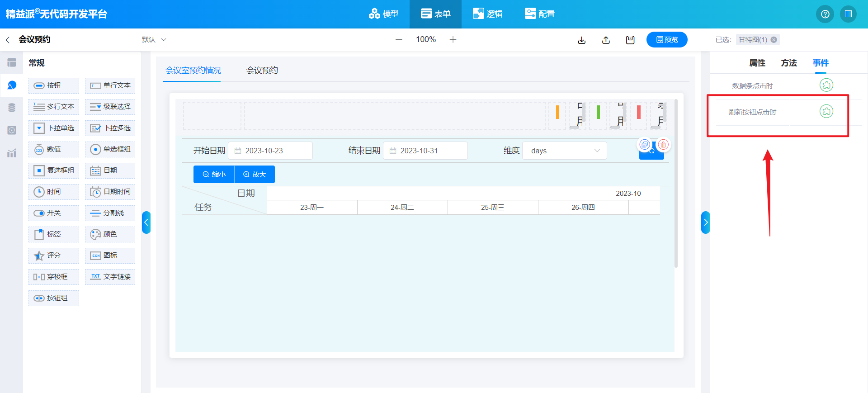The height and width of the screenshot is (393, 868).
Task: Click the save disk icon
Action: pos(630,40)
